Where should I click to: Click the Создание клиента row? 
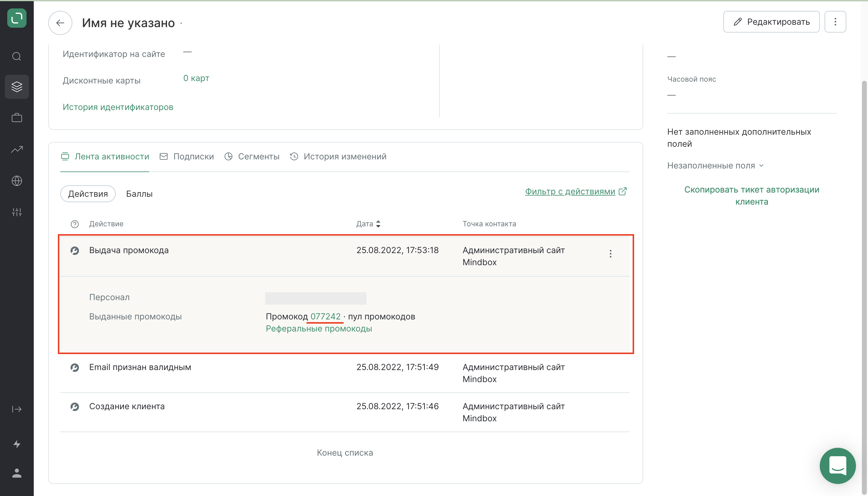[x=345, y=413]
